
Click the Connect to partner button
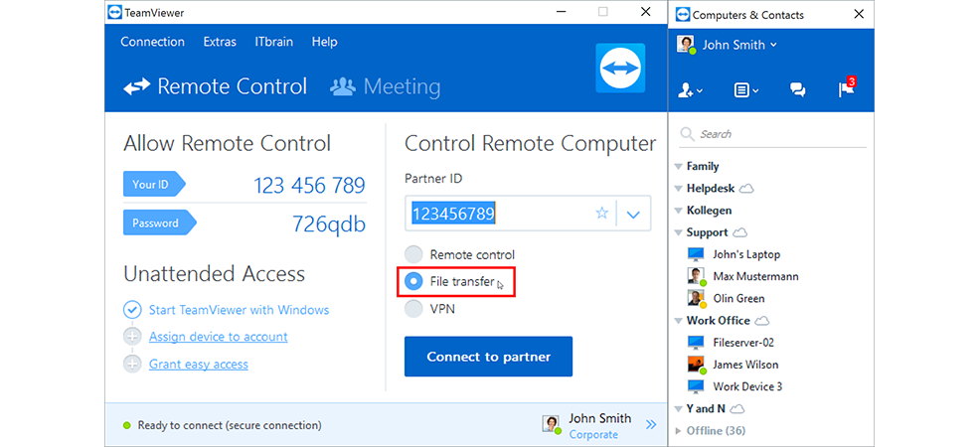coord(488,357)
